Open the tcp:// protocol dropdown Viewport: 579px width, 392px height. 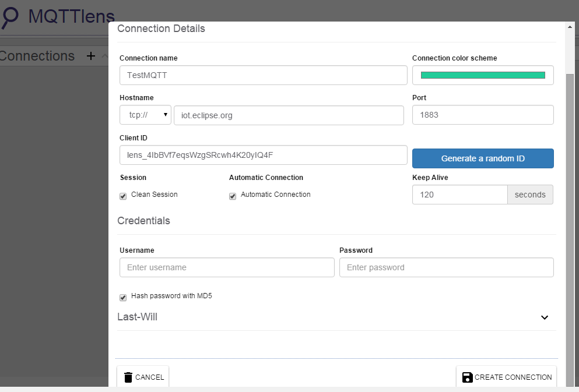[x=146, y=115]
